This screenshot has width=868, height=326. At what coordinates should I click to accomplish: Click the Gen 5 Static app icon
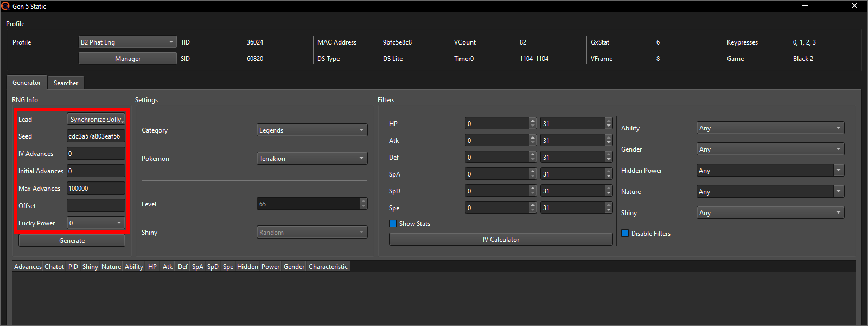point(5,6)
